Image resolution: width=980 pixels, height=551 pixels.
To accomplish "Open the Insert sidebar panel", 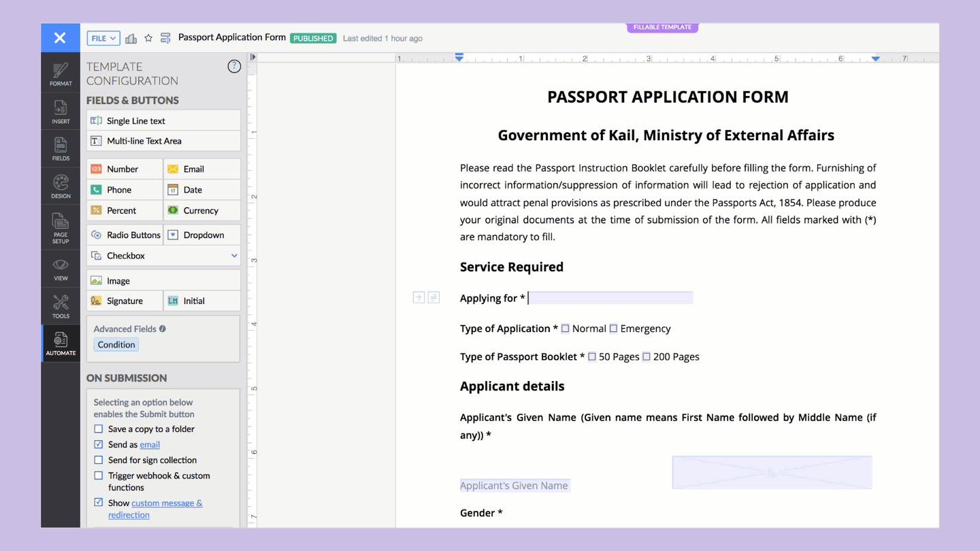I will [x=61, y=112].
